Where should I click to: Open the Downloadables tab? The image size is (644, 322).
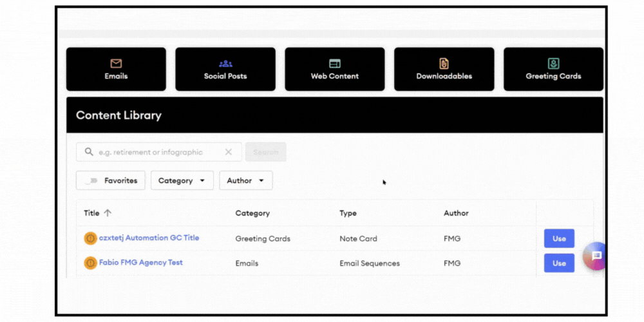[444, 70]
